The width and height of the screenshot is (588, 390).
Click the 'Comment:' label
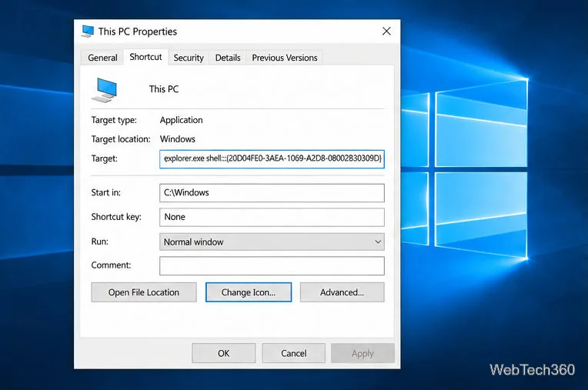(x=111, y=265)
